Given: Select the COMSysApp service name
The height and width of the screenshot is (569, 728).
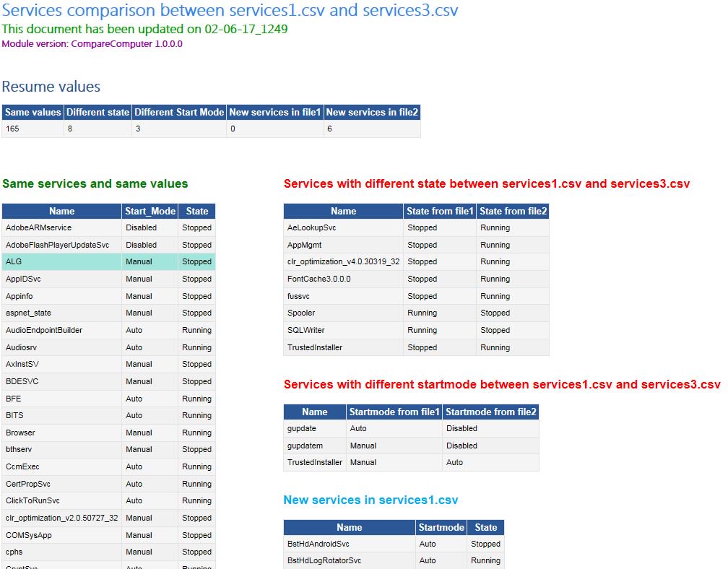Looking at the screenshot, I should point(29,535).
